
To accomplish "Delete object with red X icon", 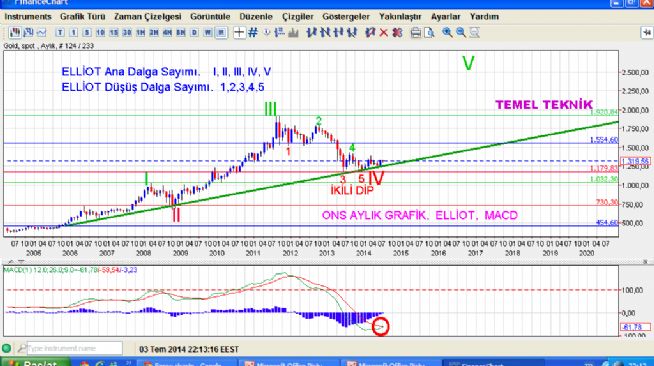I will (x=384, y=33).
